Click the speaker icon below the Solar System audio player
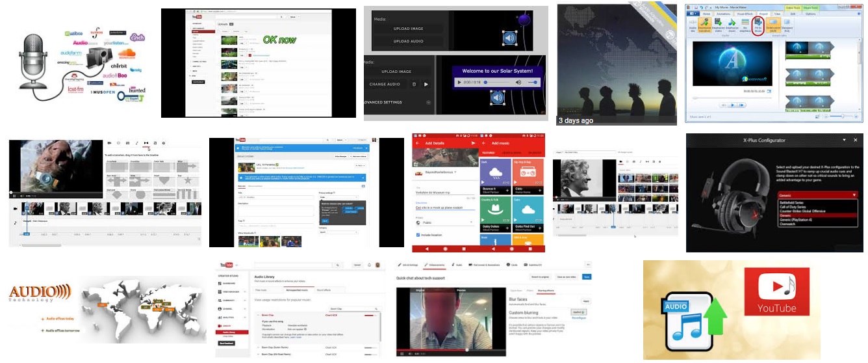Viewport: 868px width, 363px height. [x=498, y=98]
